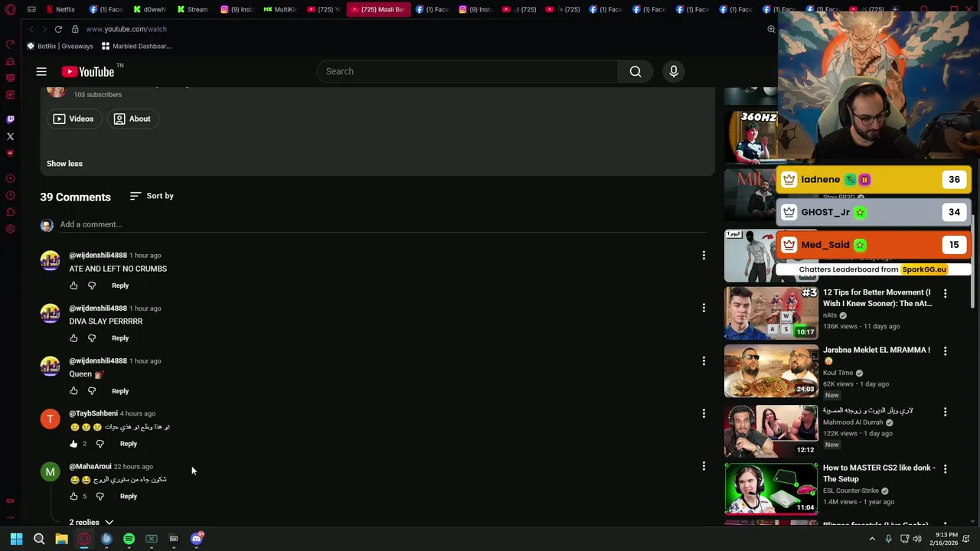Switch to the Netflix tab
The height and width of the screenshot is (551, 980).
coord(59,10)
